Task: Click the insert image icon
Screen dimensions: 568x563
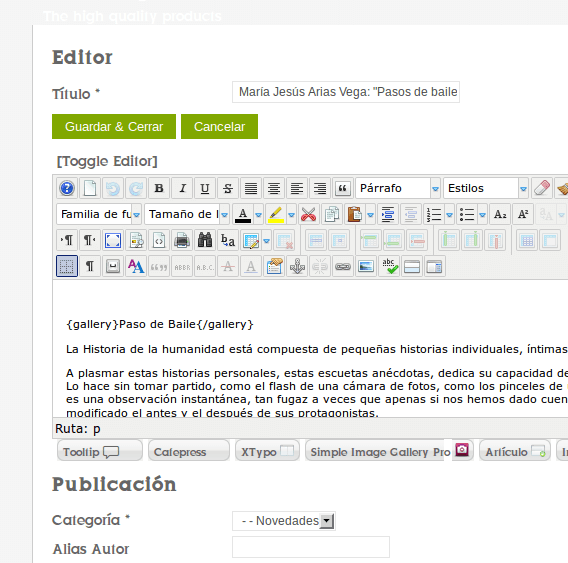Action: click(366, 267)
